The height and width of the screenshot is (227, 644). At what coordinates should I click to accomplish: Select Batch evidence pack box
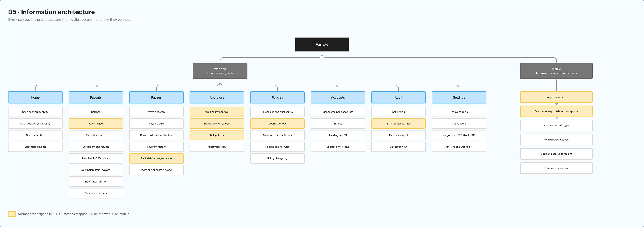pyautogui.click(x=398, y=124)
